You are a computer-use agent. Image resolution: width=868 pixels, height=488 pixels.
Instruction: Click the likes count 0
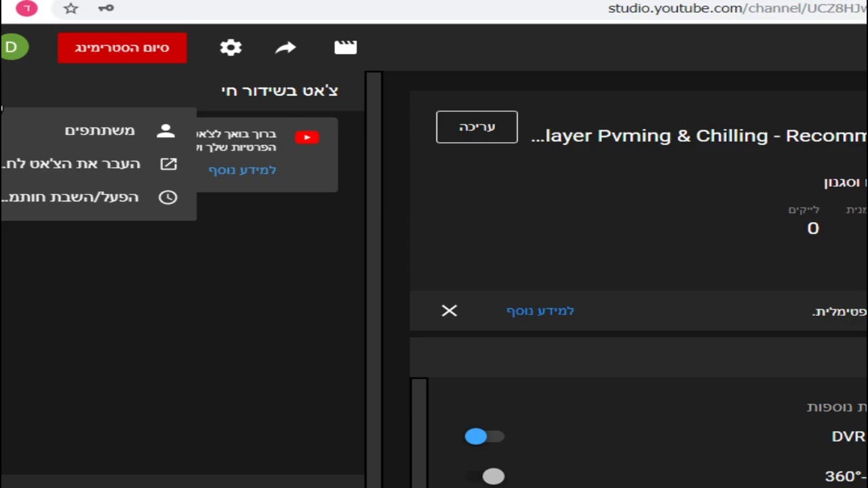tap(812, 228)
